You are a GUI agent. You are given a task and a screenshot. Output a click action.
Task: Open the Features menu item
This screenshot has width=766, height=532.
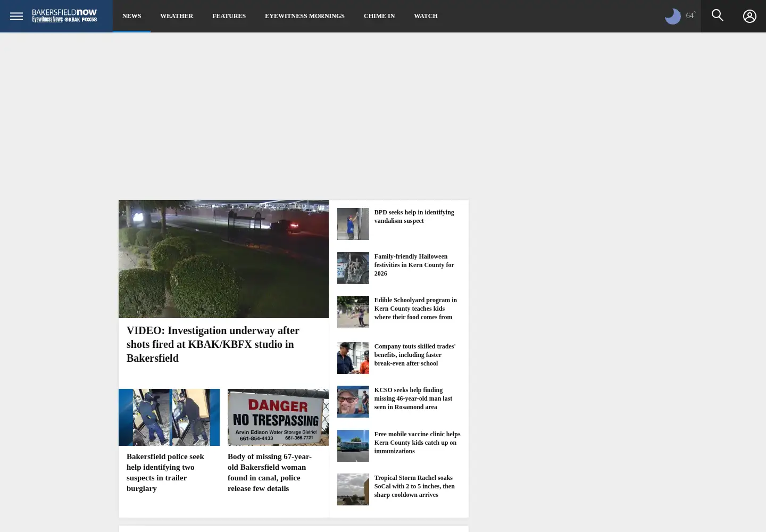(229, 16)
